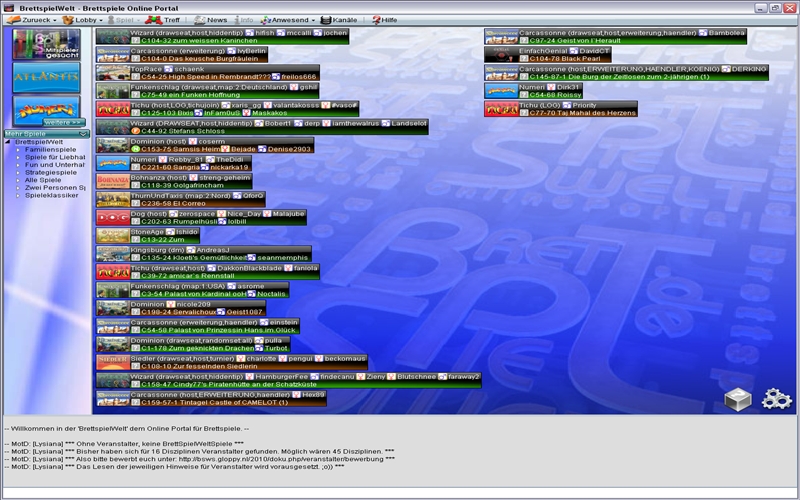Screen dimensions: 800x500
Task: Expand the Familienspiele tree arrow
Action: 18,149
